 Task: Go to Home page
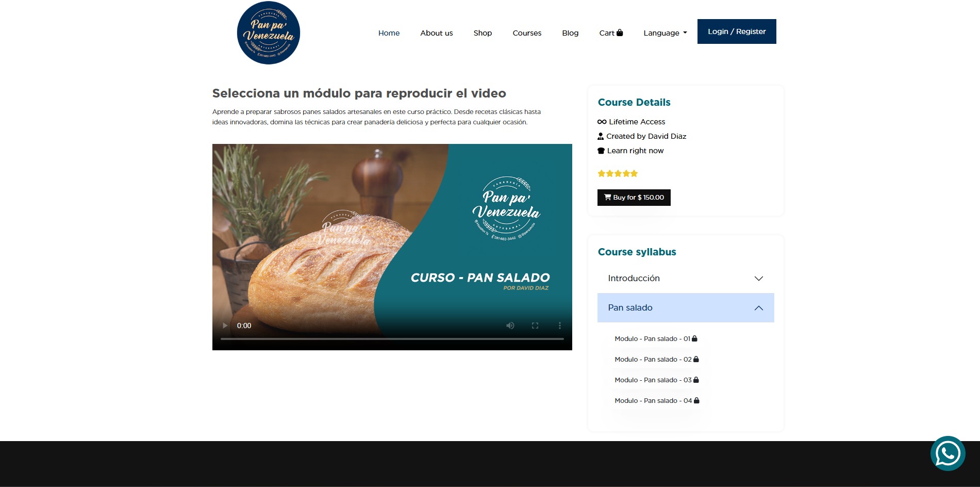tap(389, 33)
